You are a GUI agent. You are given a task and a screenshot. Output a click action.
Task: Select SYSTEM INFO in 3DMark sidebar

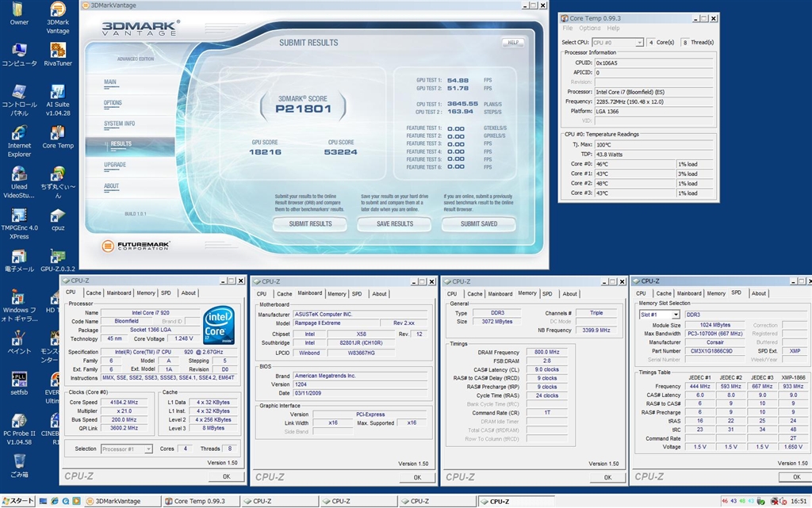tap(119, 124)
